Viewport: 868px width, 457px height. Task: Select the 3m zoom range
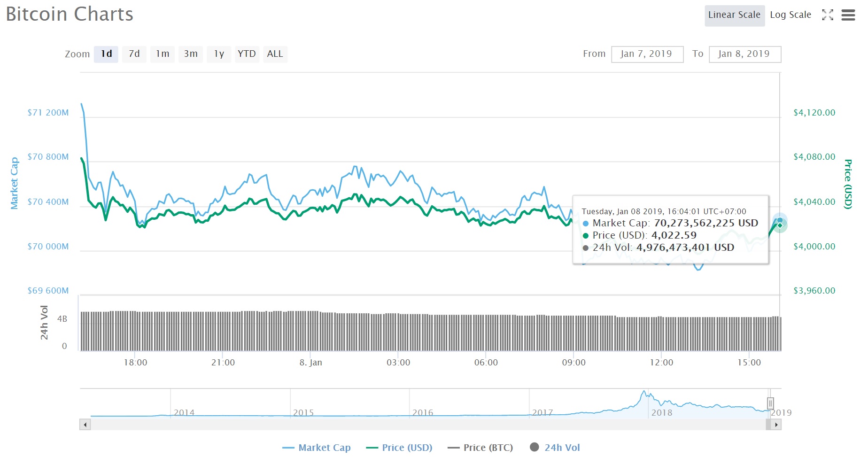191,54
